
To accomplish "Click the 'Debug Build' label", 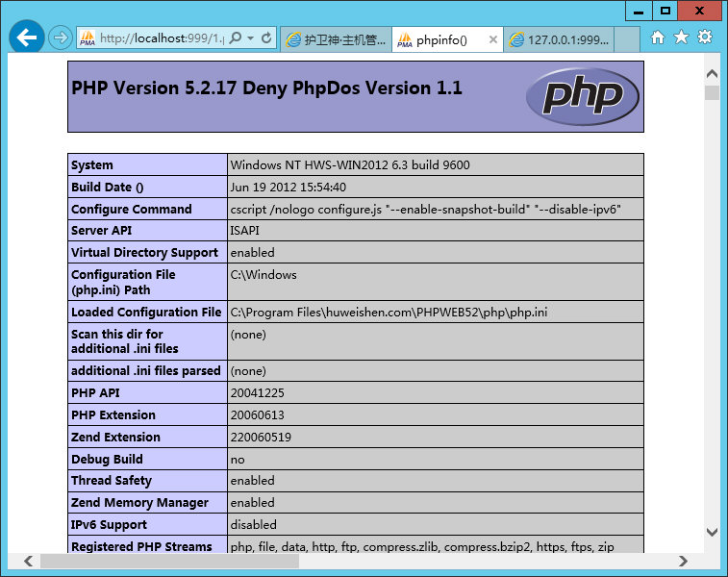I will 107,459.
